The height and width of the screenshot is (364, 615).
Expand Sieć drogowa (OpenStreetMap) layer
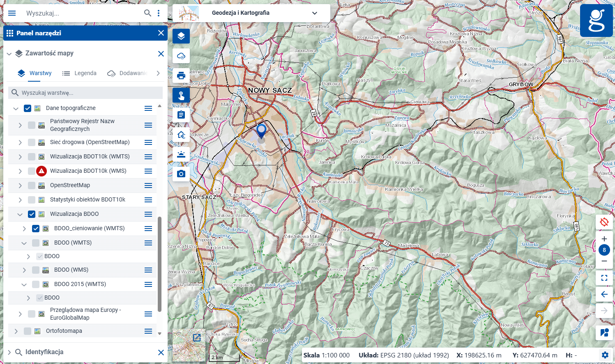(20, 142)
